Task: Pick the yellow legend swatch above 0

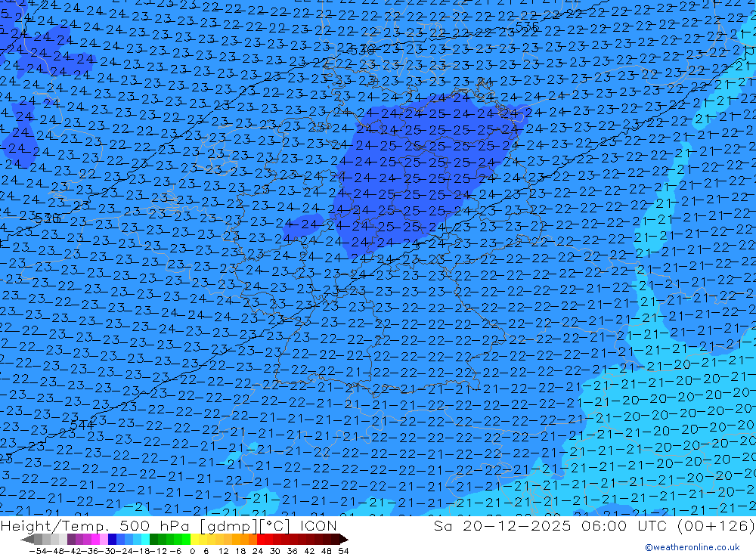Action: 195,539
